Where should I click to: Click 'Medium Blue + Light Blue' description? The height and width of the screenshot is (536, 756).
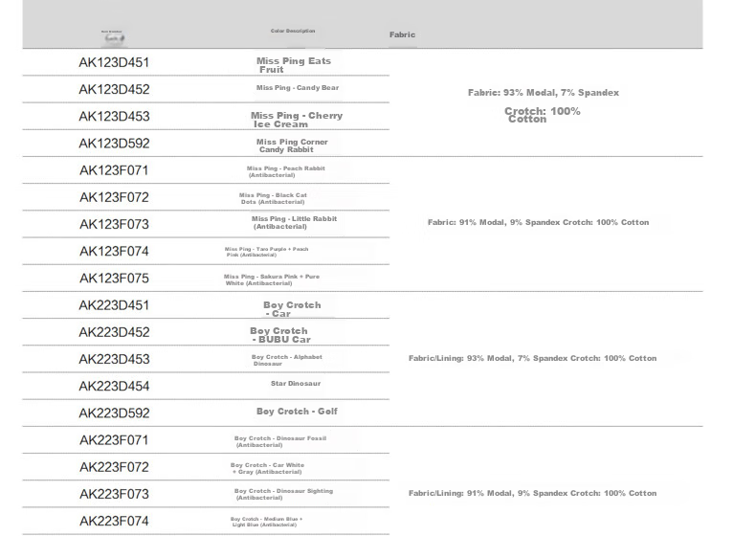coord(266,522)
